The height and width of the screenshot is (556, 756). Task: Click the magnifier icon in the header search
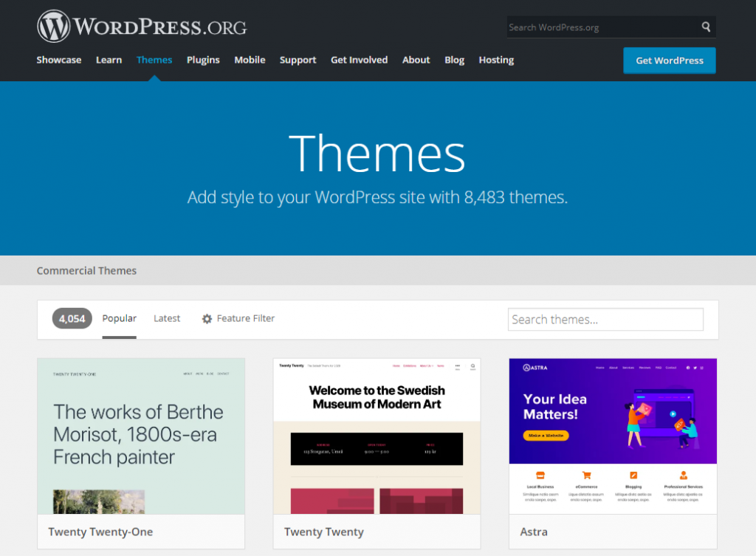coord(707,27)
